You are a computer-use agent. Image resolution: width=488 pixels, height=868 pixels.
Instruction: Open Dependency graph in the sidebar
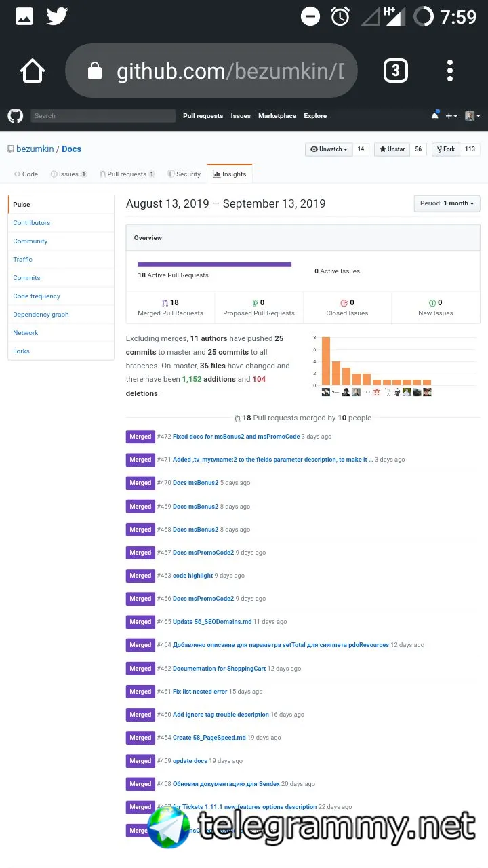[41, 315]
